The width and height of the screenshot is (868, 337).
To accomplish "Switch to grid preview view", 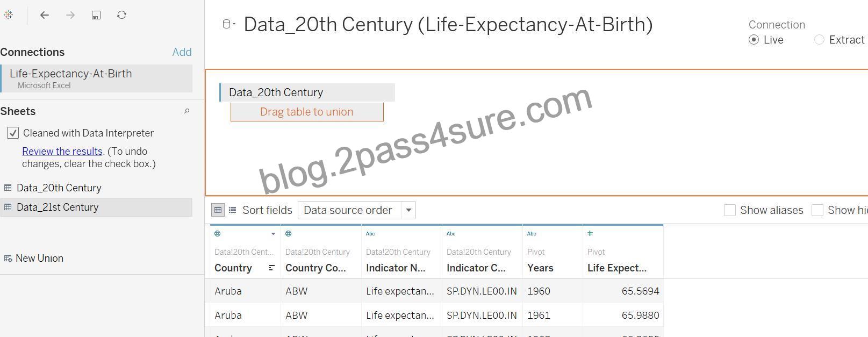I will pyautogui.click(x=218, y=210).
